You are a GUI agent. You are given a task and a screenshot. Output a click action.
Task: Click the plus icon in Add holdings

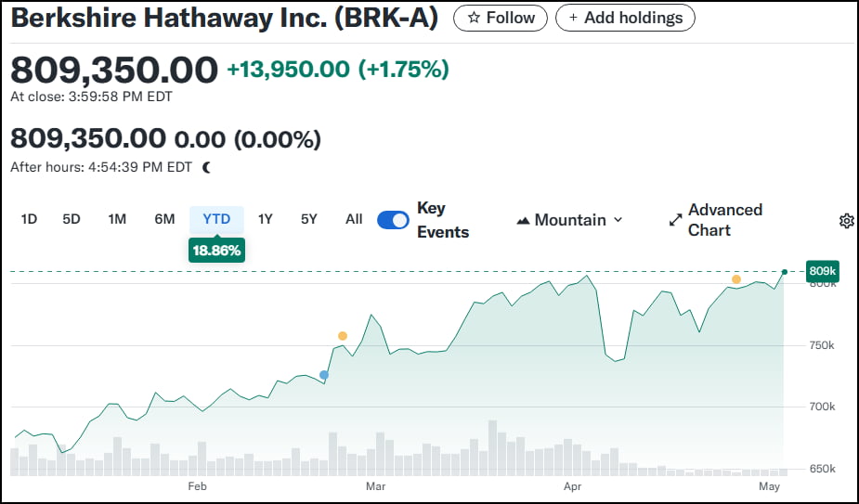[x=573, y=18]
